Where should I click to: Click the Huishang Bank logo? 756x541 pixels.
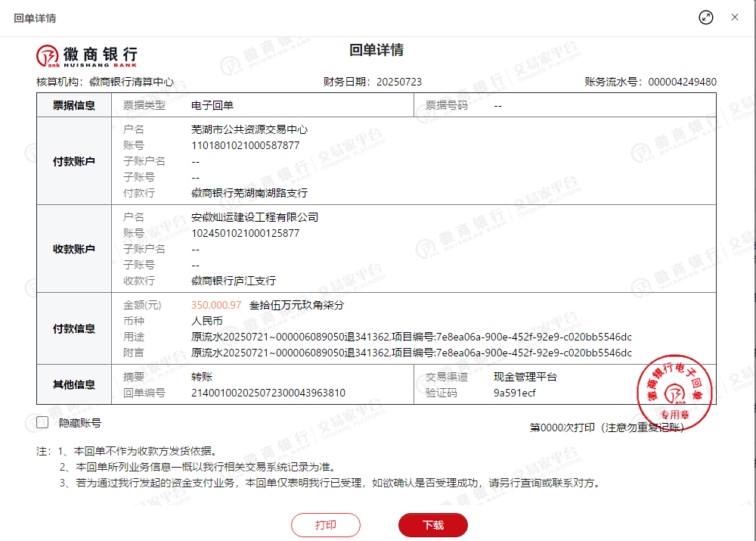[87, 55]
